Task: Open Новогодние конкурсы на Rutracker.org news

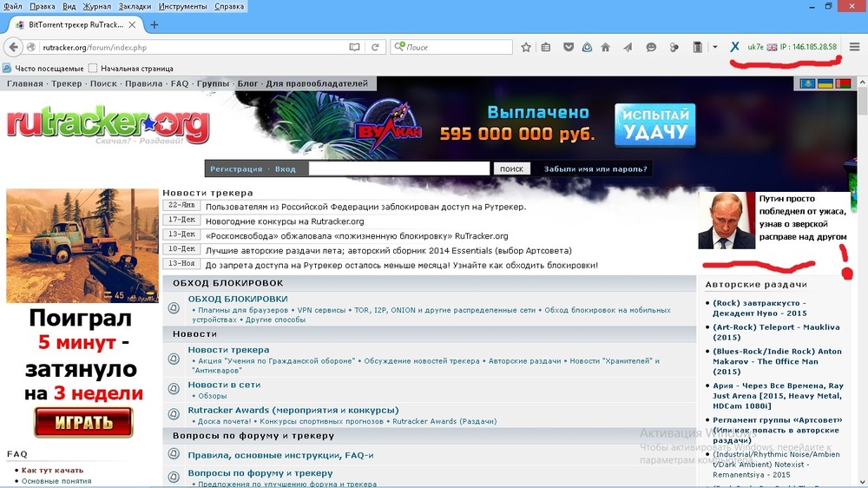Action: tap(285, 221)
